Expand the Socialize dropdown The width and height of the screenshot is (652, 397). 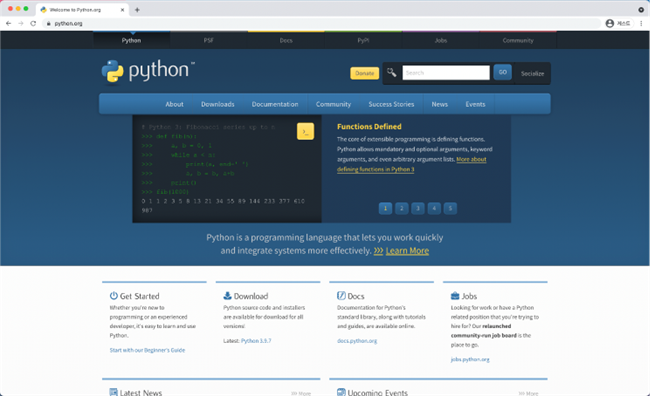[532, 74]
